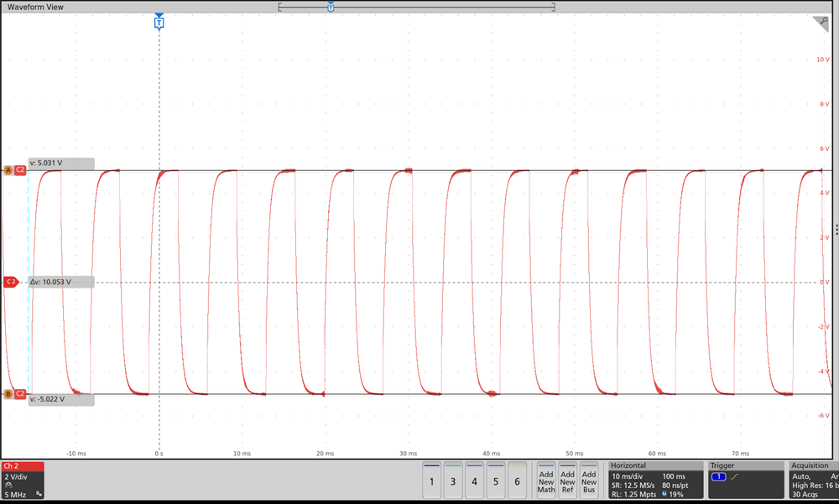Image resolution: width=839 pixels, height=504 pixels.
Task: Select the trigger position marker T
Action: click(159, 23)
